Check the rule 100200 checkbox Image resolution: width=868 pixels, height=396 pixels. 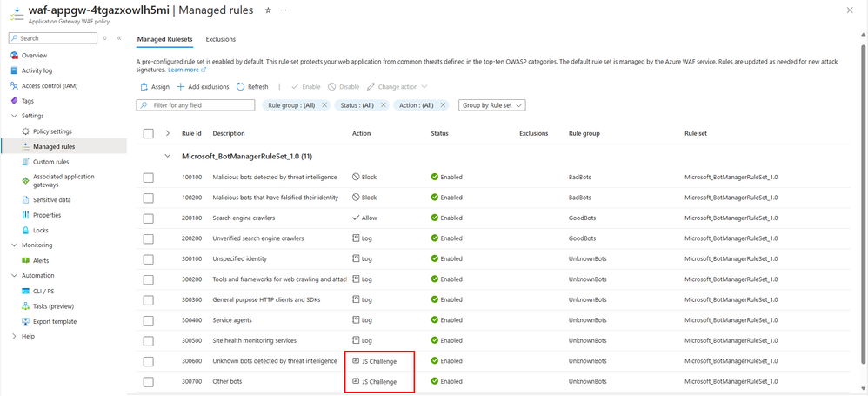149,198
